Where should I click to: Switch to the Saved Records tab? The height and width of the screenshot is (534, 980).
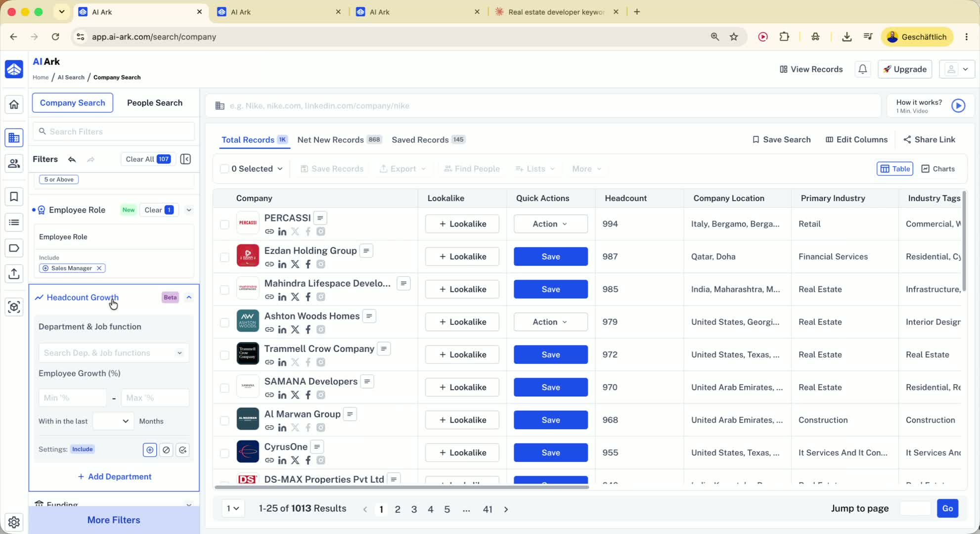pyautogui.click(x=428, y=140)
